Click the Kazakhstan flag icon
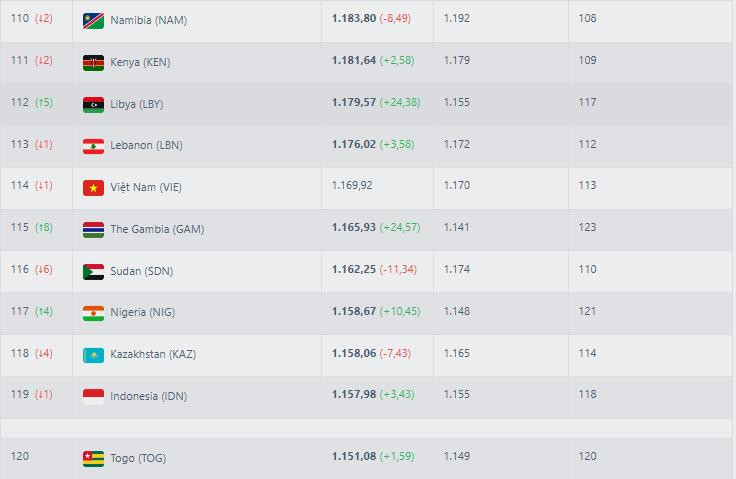This screenshot has height=479, width=736. 93,355
